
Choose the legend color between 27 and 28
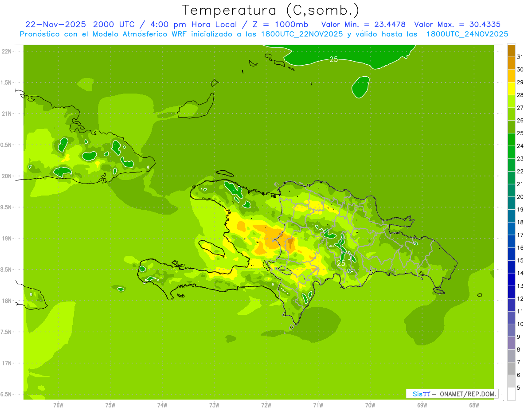coord(511,101)
